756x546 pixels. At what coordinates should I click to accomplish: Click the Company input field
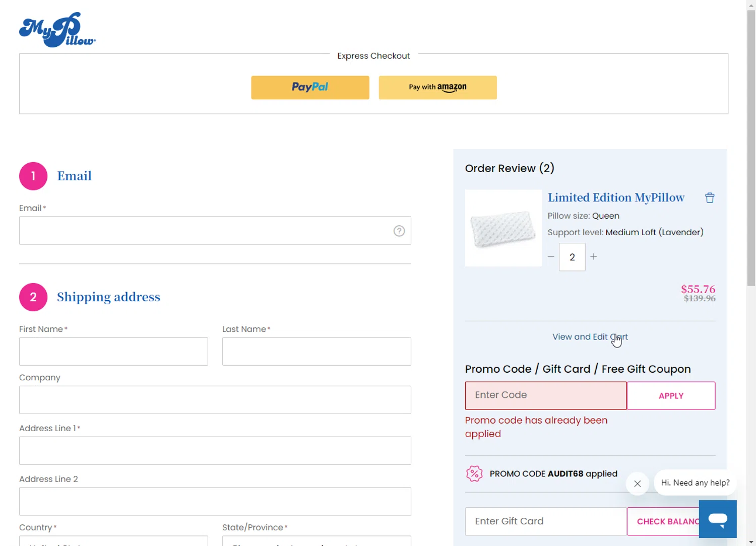click(x=215, y=399)
